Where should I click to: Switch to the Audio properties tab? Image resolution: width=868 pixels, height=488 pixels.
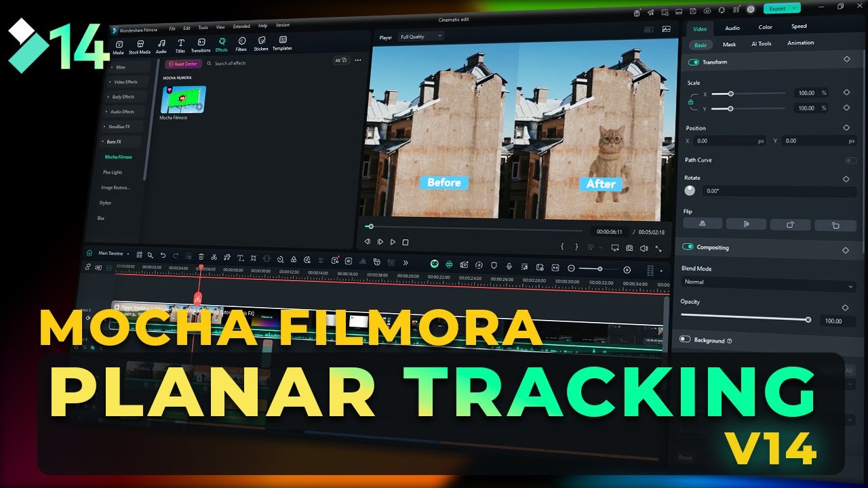(x=732, y=28)
